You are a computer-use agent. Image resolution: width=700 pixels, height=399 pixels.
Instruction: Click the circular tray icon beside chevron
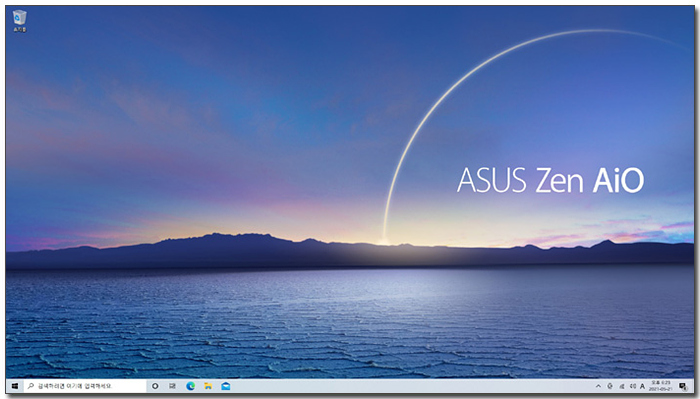[610, 386]
